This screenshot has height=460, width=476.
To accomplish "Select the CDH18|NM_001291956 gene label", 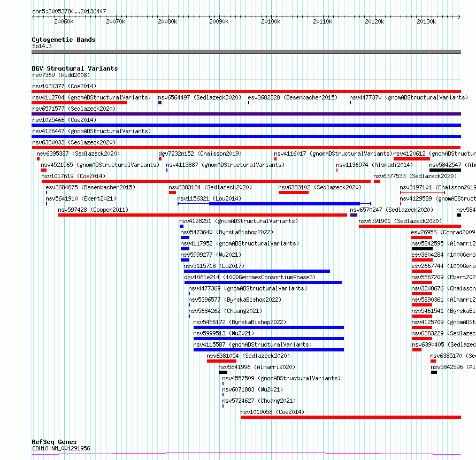I will [x=61, y=448].
